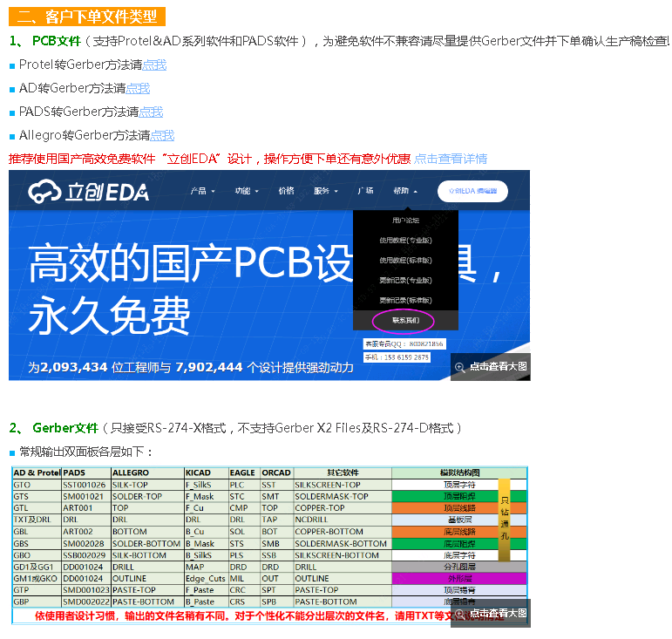This screenshot has height=639, width=672.
Task: Expand the 功能 dropdown in banner
Action: (x=248, y=191)
